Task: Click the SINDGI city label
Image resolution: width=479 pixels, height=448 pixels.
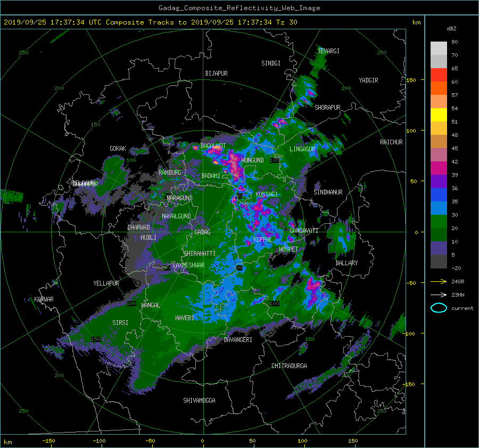Action: 271,63
